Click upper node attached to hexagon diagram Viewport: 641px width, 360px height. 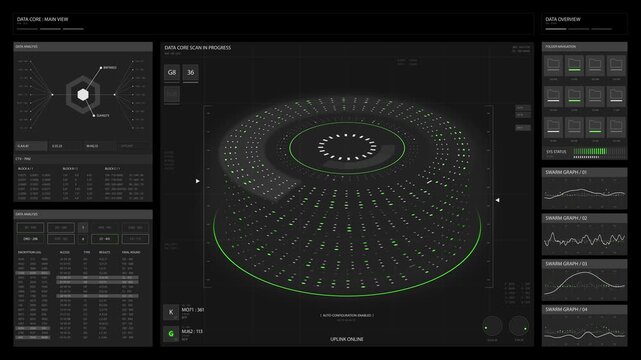pyautogui.click(x=101, y=68)
